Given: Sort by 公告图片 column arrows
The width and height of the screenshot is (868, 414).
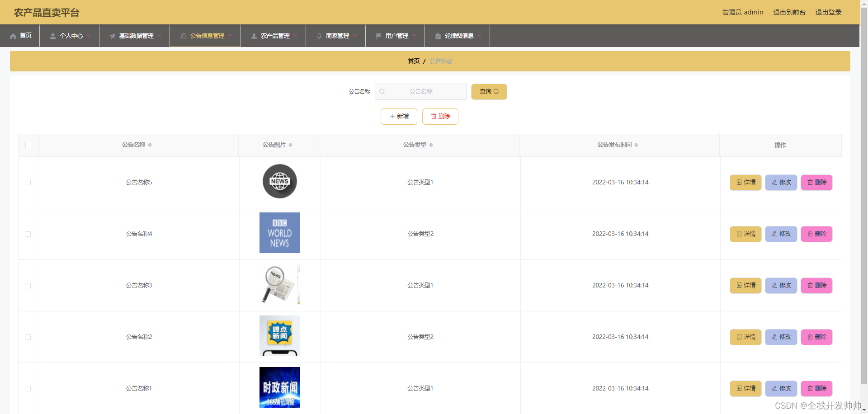Looking at the screenshot, I should coord(290,145).
